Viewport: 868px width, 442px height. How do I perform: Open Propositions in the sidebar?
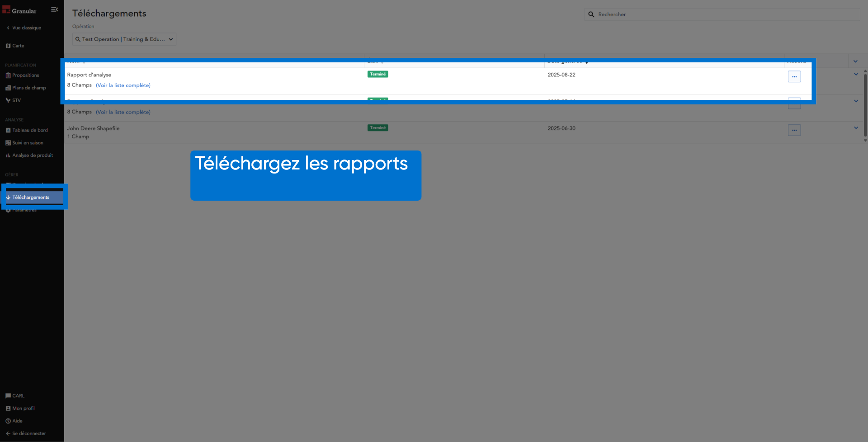[22, 75]
